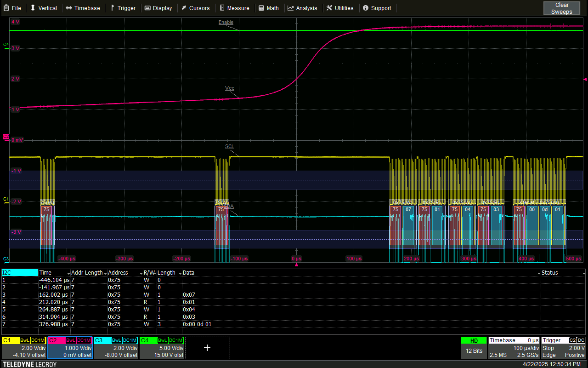Select the C3 ground level marker
The image size is (588, 368).
coord(6,259)
